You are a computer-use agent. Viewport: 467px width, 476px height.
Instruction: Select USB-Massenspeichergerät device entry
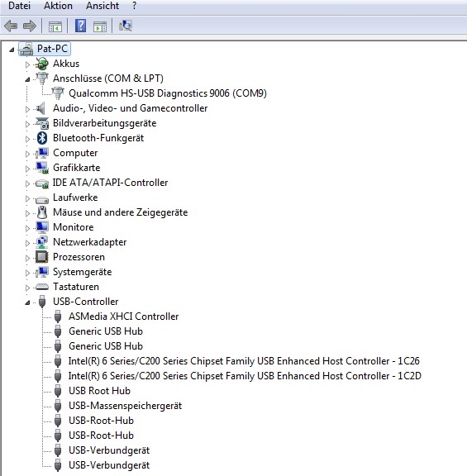125,406
